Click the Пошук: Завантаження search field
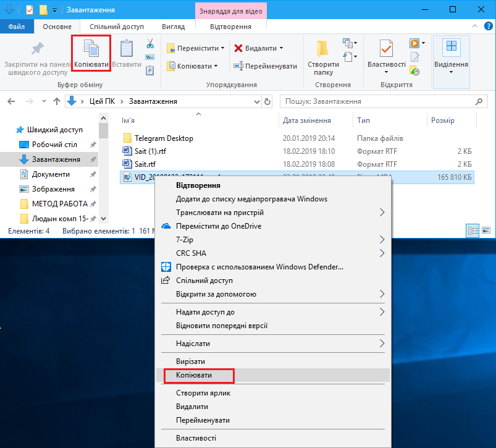This screenshot has height=448, width=496. [384, 101]
